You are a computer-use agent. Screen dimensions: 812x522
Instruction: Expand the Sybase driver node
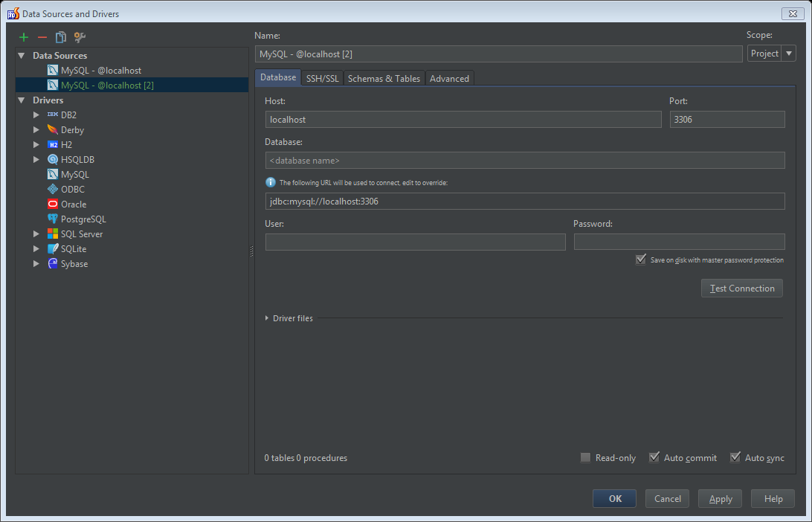(36, 263)
